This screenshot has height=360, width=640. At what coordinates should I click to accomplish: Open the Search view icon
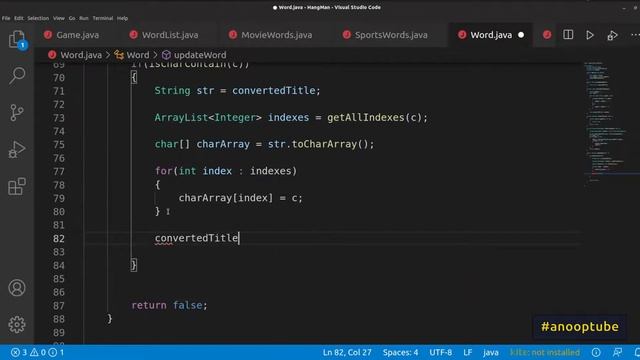17,76
